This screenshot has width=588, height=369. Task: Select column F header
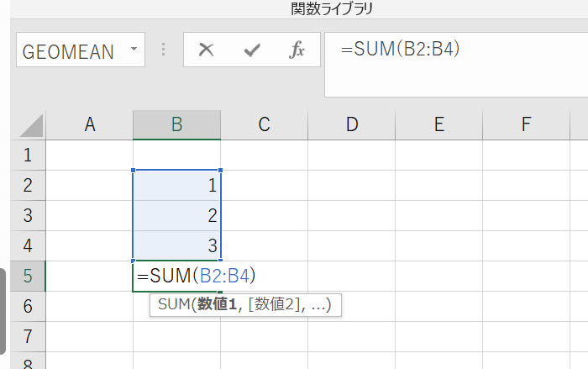(x=526, y=125)
